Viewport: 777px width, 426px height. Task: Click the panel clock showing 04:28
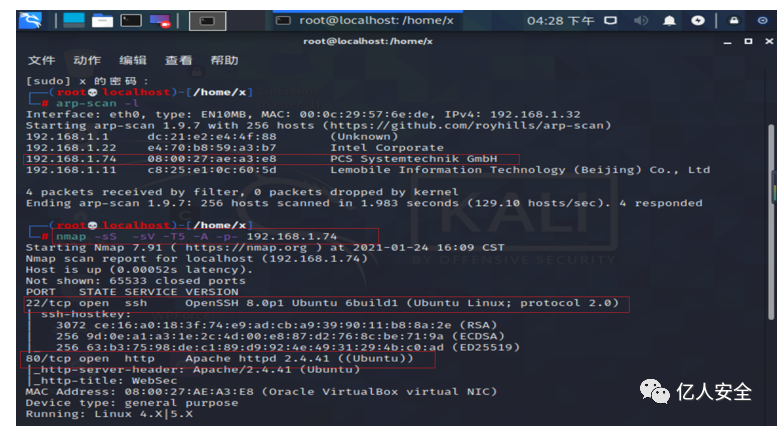560,21
